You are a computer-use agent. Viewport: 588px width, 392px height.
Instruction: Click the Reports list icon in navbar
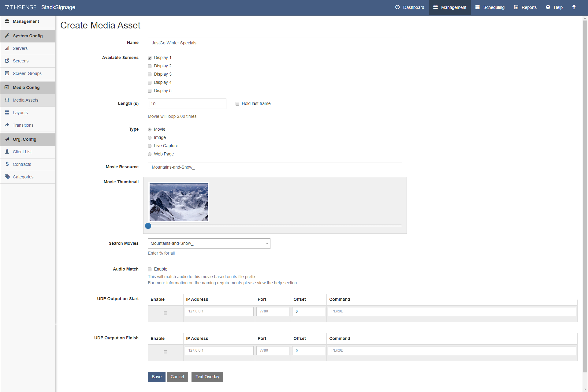pos(516,7)
